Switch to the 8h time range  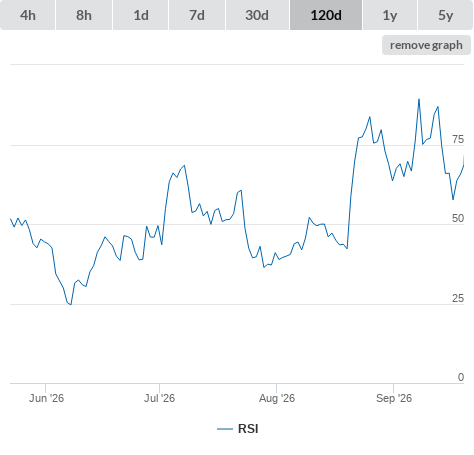(x=84, y=15)
